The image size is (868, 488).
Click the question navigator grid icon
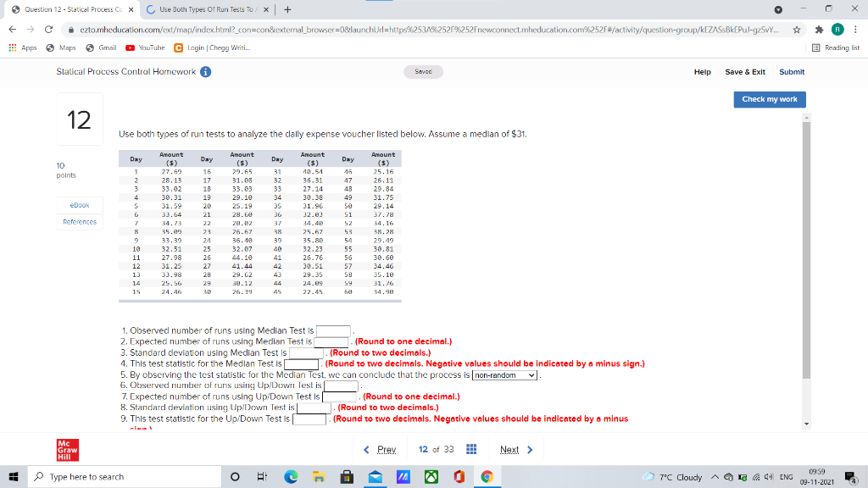[471, 450]
